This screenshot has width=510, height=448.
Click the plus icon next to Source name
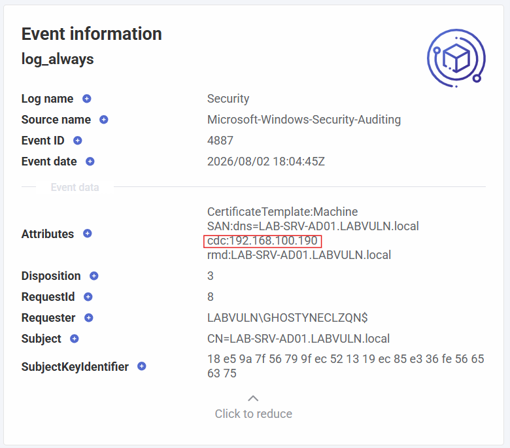pyautogui.click(x=104, y=120)
